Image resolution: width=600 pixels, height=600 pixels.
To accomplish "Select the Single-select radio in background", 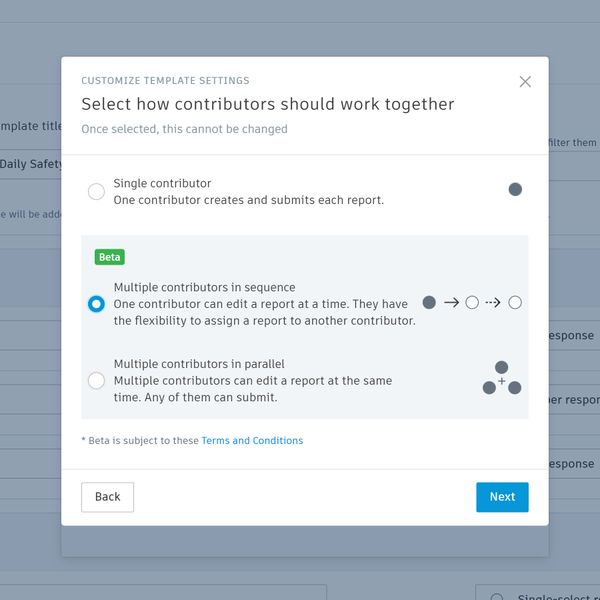I will point(496,597).
